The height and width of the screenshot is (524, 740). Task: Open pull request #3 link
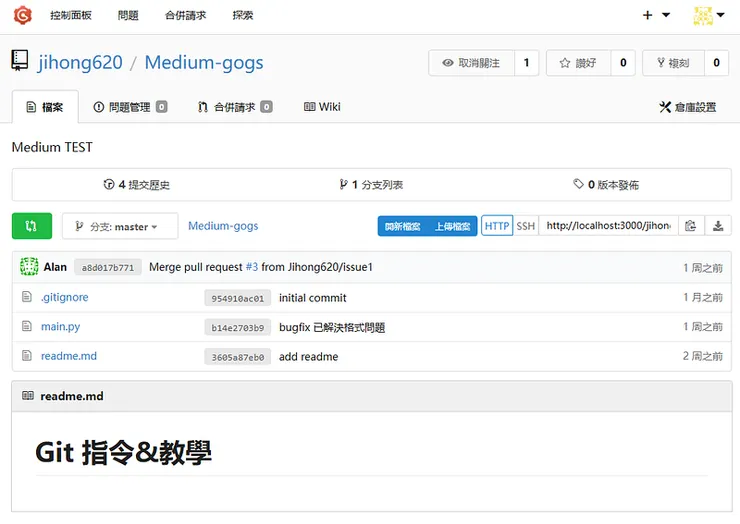click(252, 267)
